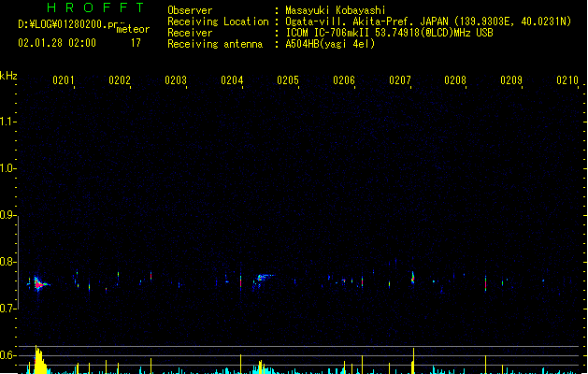The image size is (588, 374).
Task: Click the vertical echo streak at 0204
Action: (x=241, y=281)
